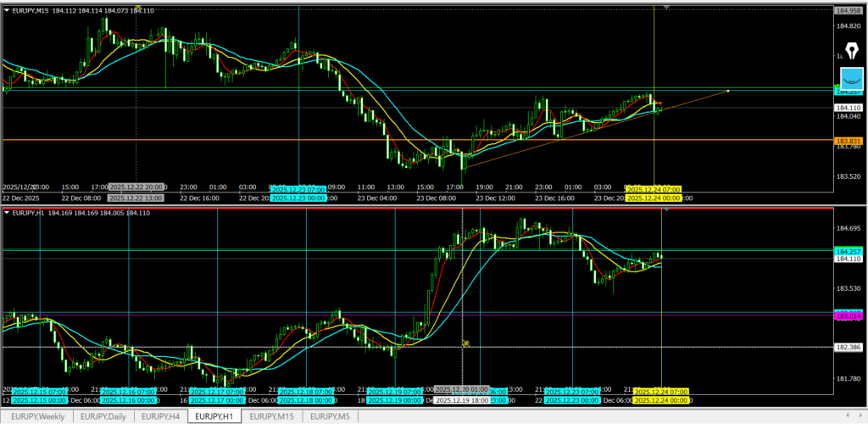Select the EURJPY,H4 chart tab
The height and width of the screenshot is (424, 868).
160,416
